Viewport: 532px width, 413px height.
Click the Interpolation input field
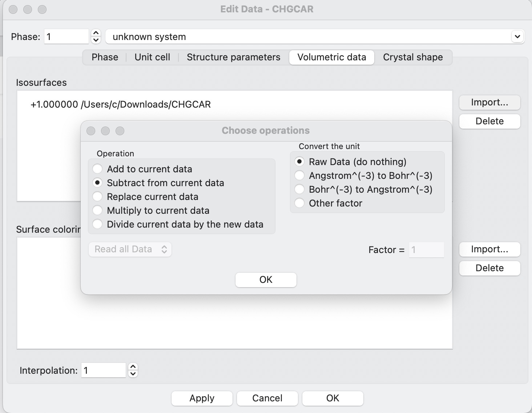click(103, 370)
